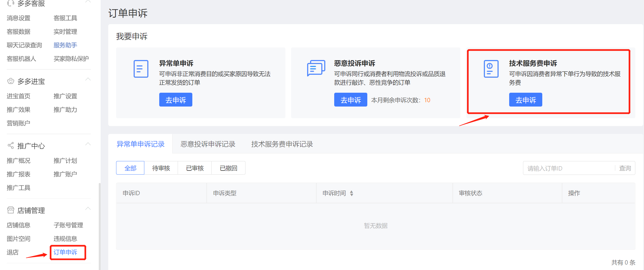
Task: Open 消息设置 in sidebar
Action: click(x=18, y=18)
